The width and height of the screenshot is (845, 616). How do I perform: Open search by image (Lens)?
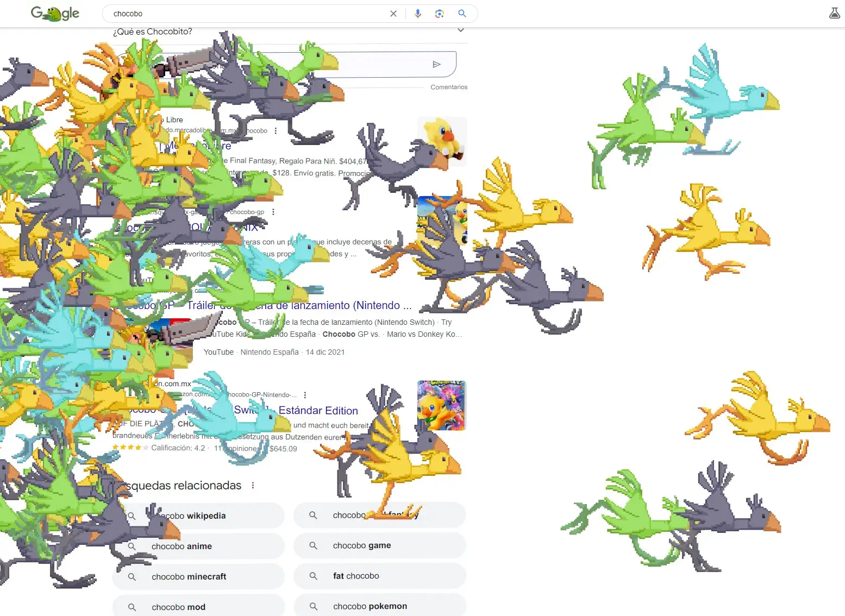click(440, 14)
